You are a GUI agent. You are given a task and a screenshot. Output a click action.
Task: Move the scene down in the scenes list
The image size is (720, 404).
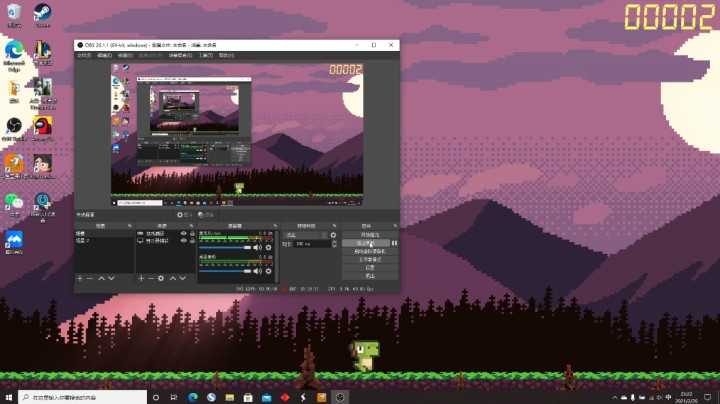(x=111, y=278)
